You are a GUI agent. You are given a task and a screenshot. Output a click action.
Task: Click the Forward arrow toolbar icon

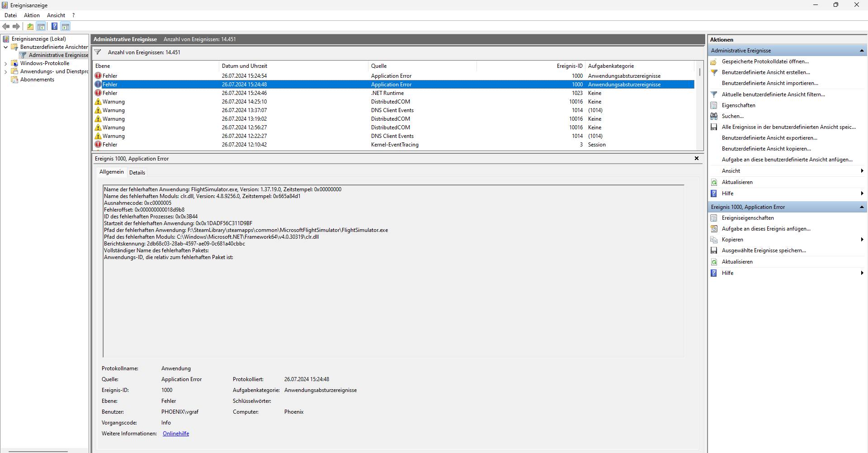(x=16, y=26)
